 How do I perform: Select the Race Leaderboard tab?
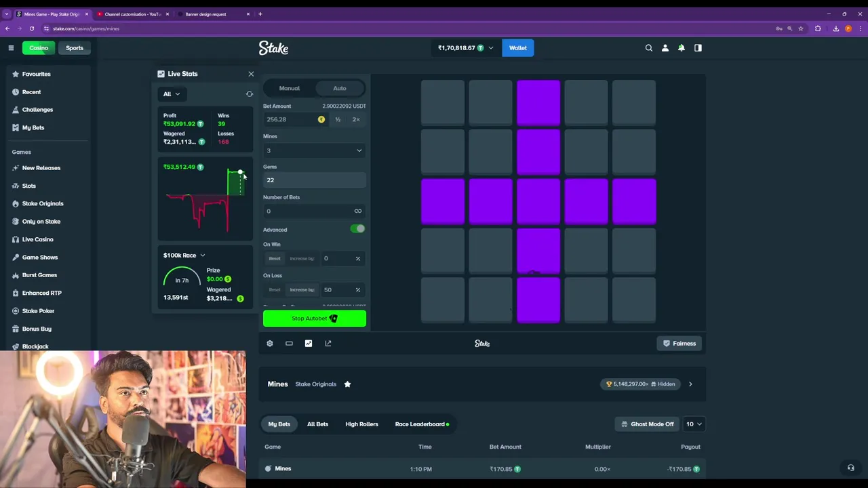click(422, 424)
